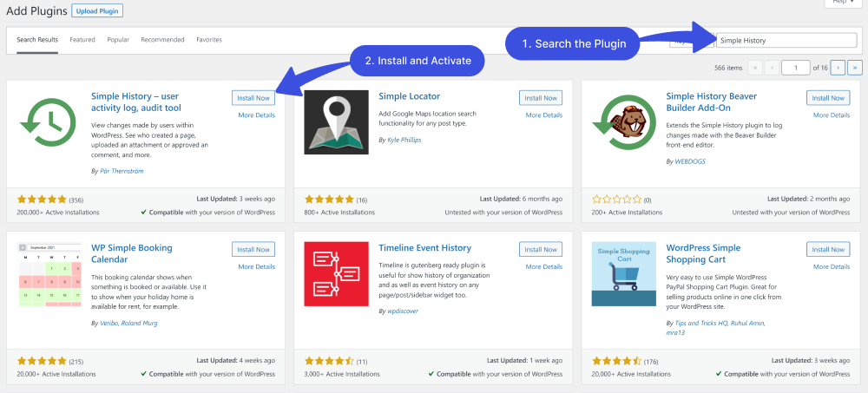
Task: Install the Timeline Event History plugin
Action: point(541,250)
